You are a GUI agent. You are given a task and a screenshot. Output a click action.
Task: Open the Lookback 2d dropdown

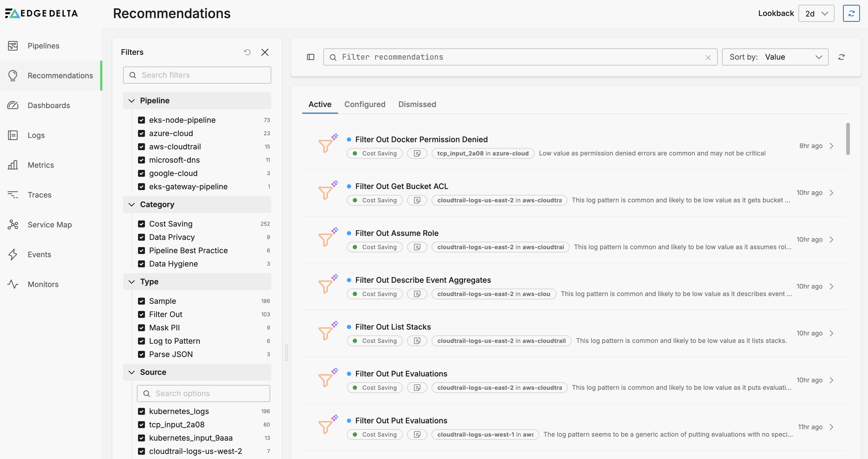click(x=816, y=14)
